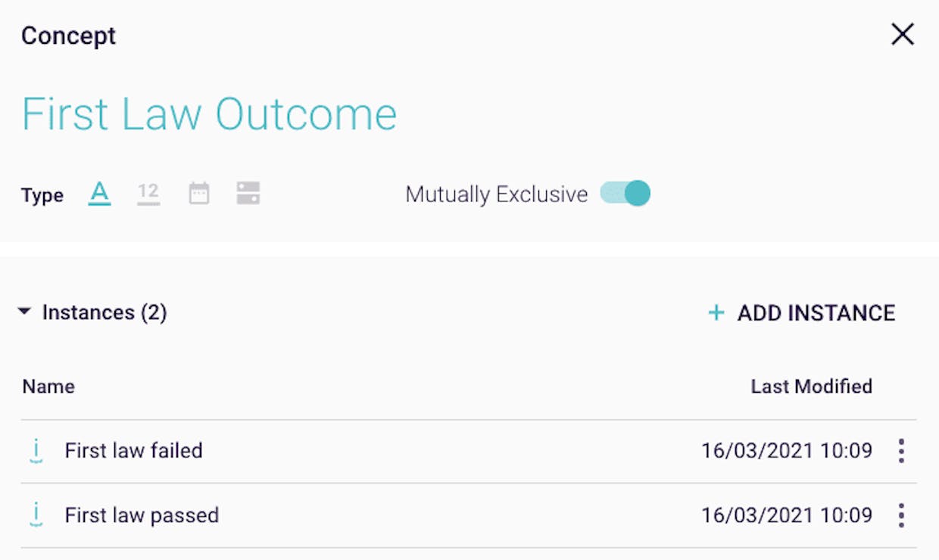This screenshot has height=560, width=939.
Task: Select the structured data type icon
Action: pyautogui.click(x=248, y=193)
